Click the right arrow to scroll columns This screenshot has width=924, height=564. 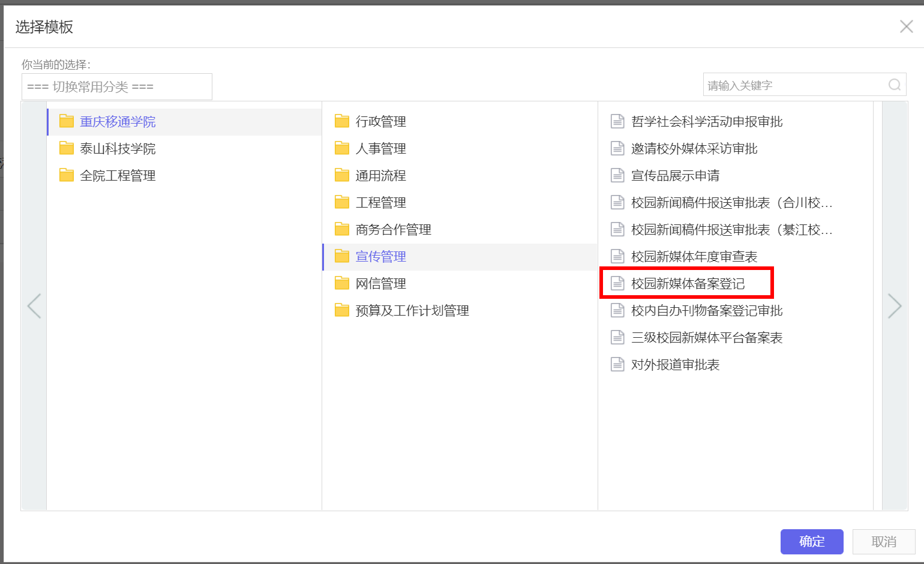click(x=894, y=306)
